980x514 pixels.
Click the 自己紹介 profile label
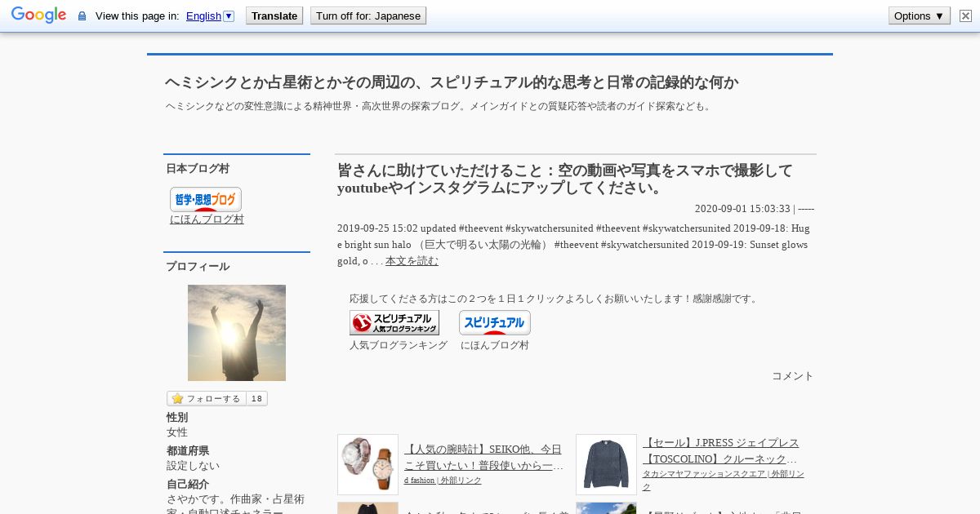188,485
